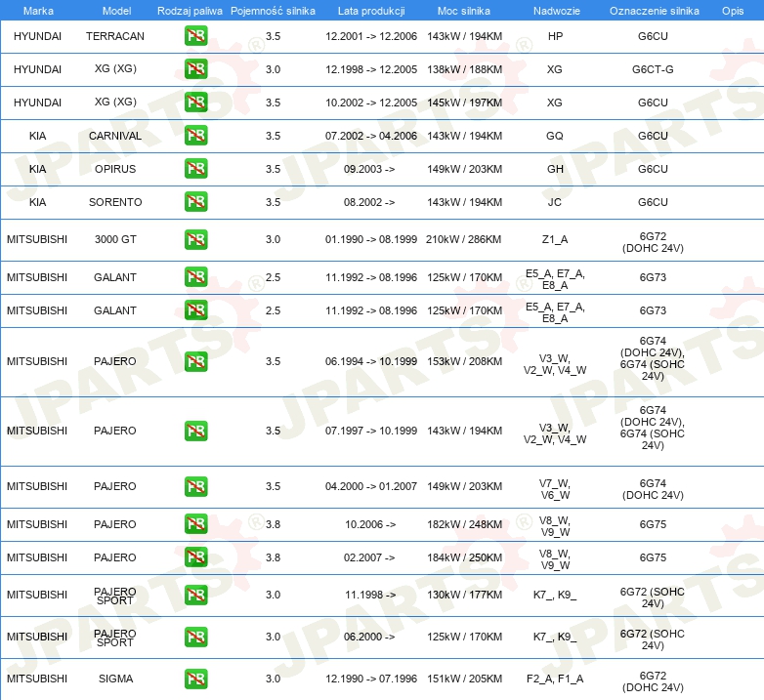
Task: Click the fuel icon for Mitsubishi Sigma
Action: 195,679
